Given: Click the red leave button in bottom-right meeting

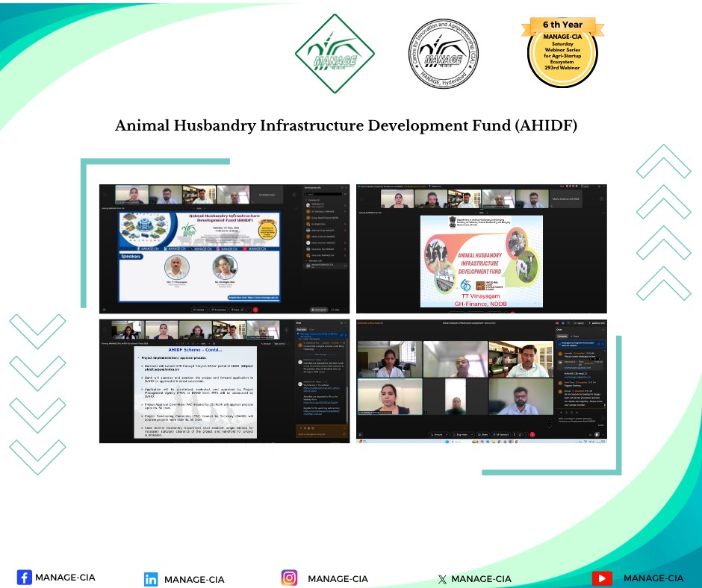Looking at the screenshot, I should (532, 434).
